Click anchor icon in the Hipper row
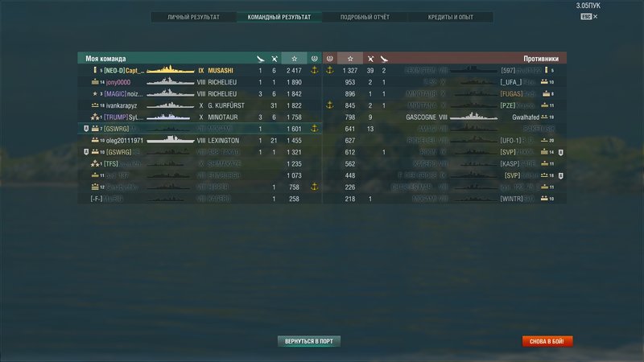The width and height of the screenshot is (644, 362). (x=314, y=187)
